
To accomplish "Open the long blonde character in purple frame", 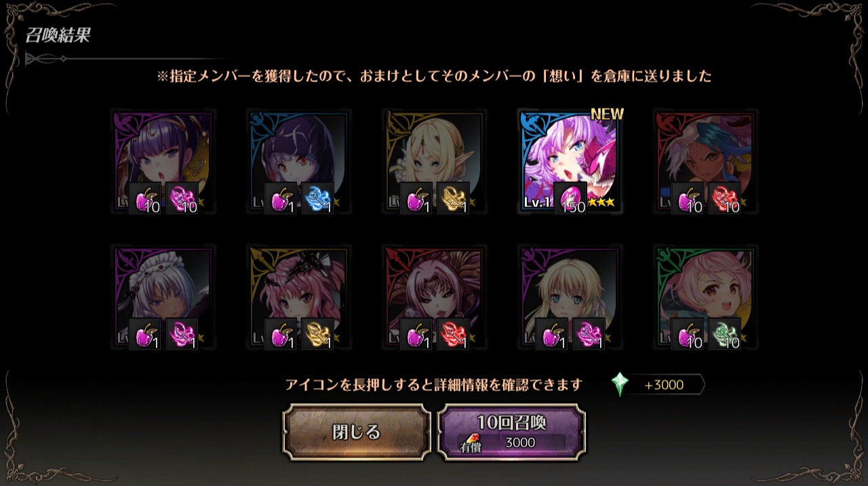I will [x=570, y=297].
